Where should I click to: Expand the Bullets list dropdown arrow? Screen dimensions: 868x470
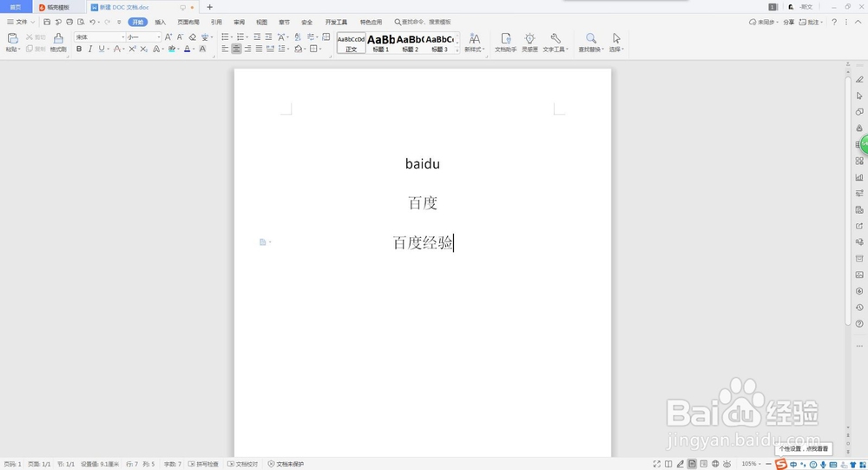[x=232, y=37]
